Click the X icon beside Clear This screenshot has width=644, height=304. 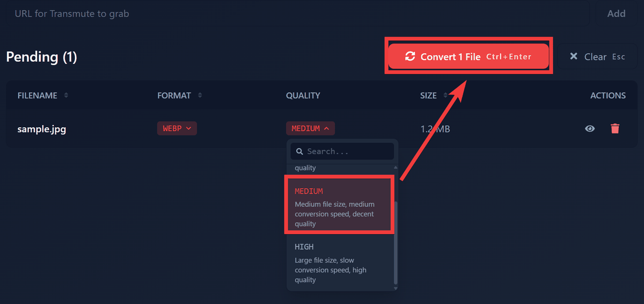574,56
